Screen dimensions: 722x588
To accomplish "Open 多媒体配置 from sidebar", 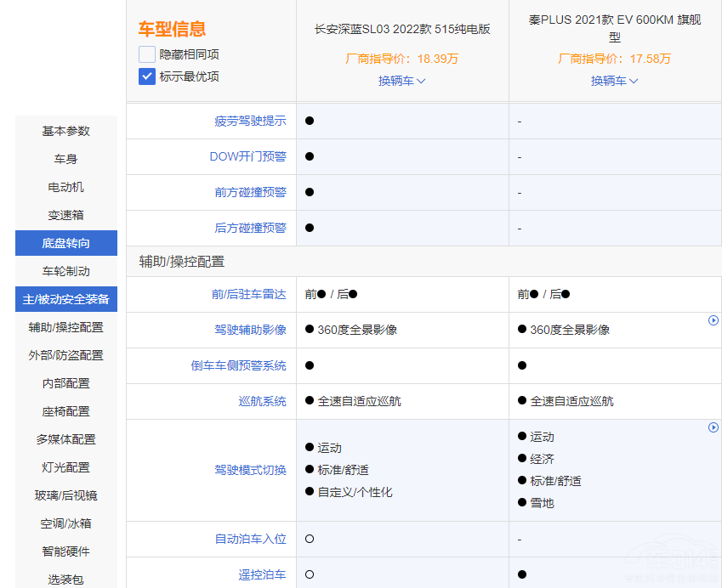I will click(x=66, y=439).
